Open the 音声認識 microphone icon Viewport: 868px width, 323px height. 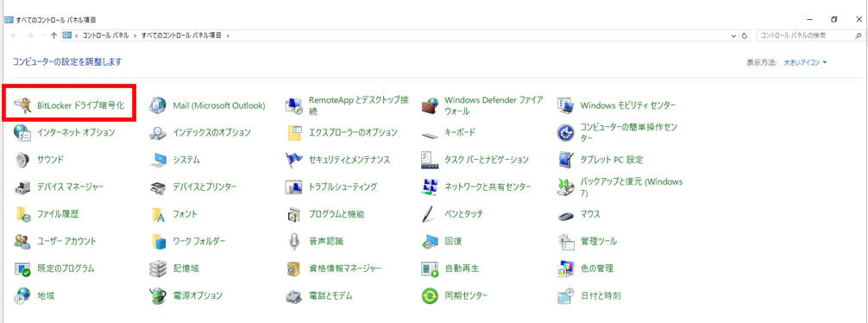click(293, 241)
